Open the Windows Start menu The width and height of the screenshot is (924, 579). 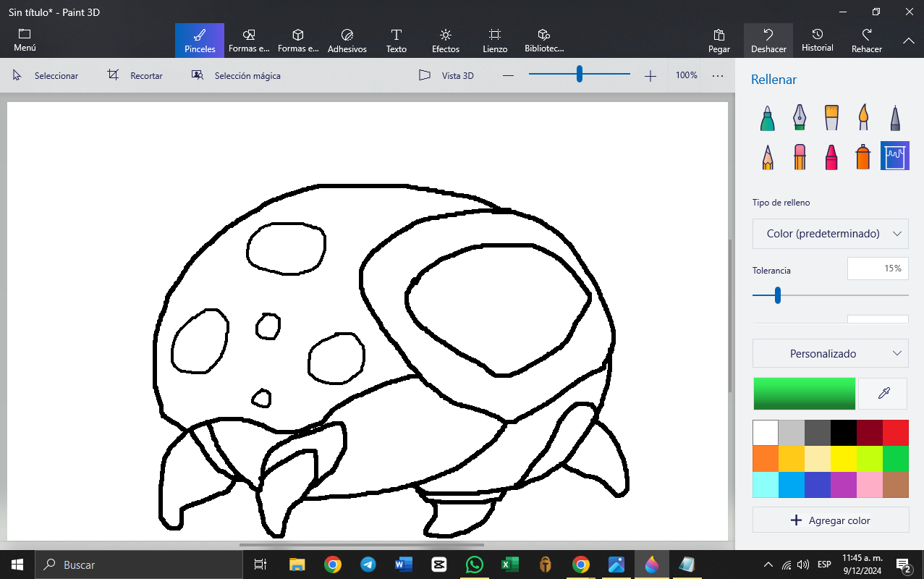(x=17, y=565)
